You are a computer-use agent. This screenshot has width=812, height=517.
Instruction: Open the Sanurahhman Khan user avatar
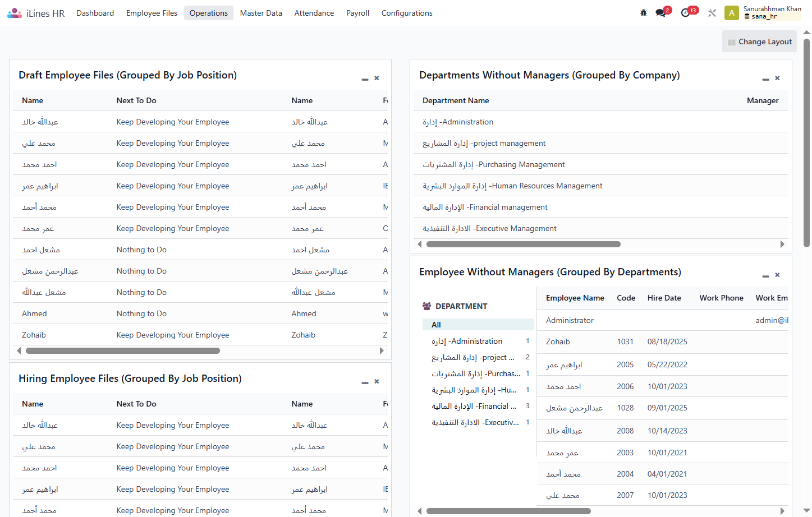coord(731,13)
